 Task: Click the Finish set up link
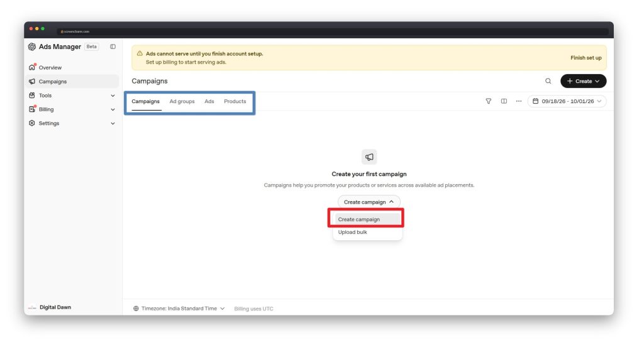coord(586,58)
